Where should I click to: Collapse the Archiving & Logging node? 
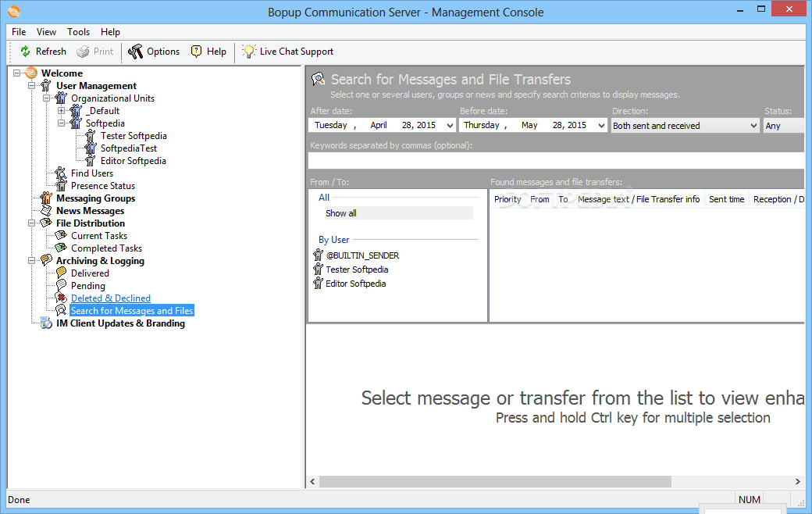pyautogui.click(x=31, y=260)
